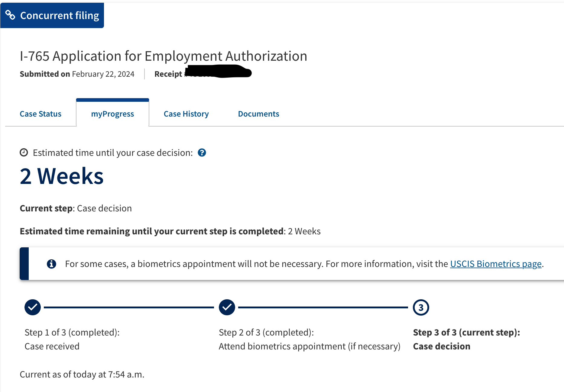Go to the Documents tab
The width and height of the screenshot is (564, 392).
tap(258, 114)
